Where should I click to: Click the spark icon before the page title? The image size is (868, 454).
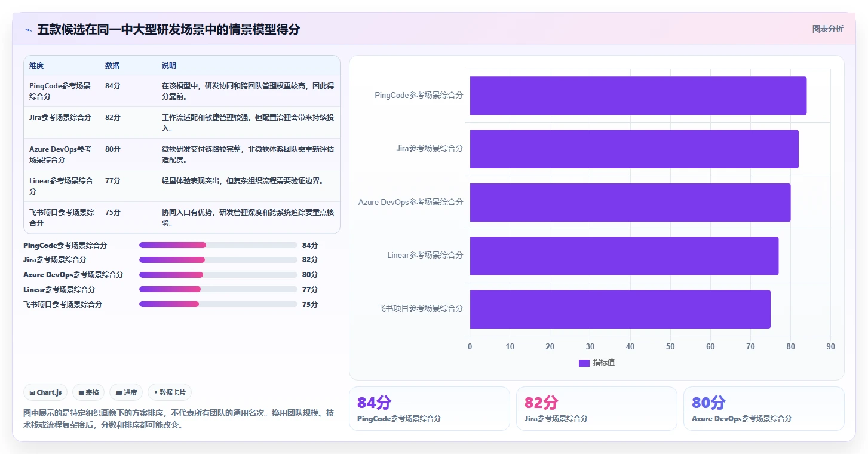(x=28, y=30)
